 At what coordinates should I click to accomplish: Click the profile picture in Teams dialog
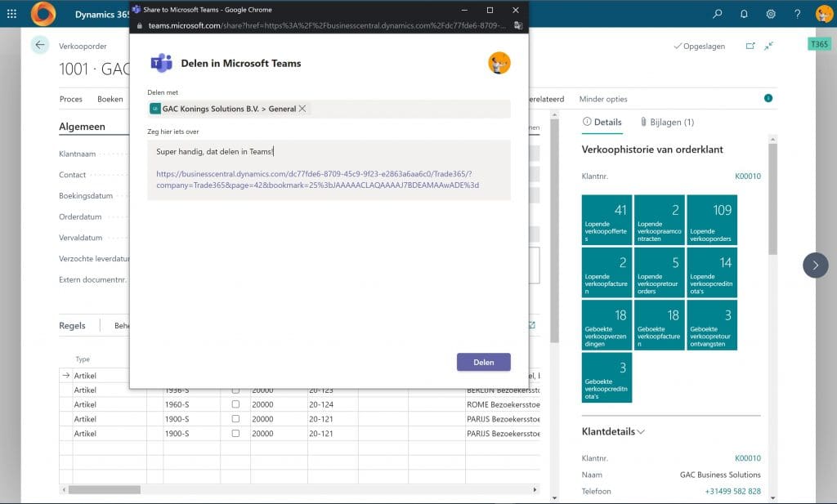[x=499, y=63]
